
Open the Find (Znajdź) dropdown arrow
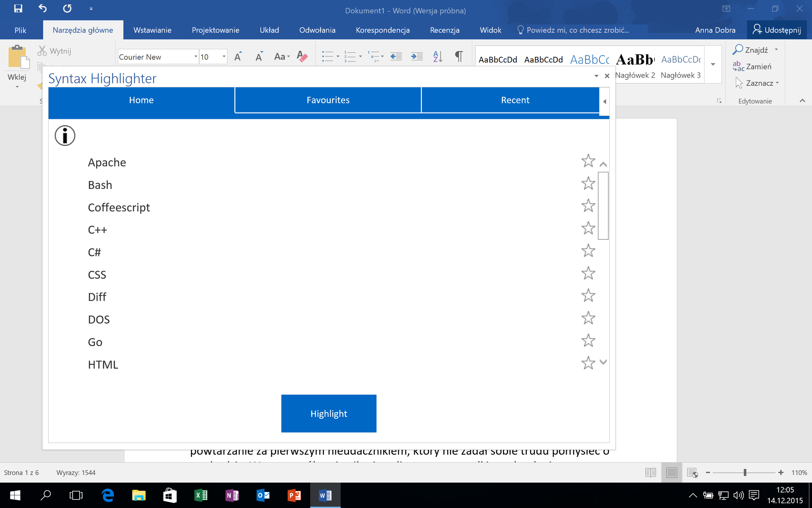click(x=776, y=50)
